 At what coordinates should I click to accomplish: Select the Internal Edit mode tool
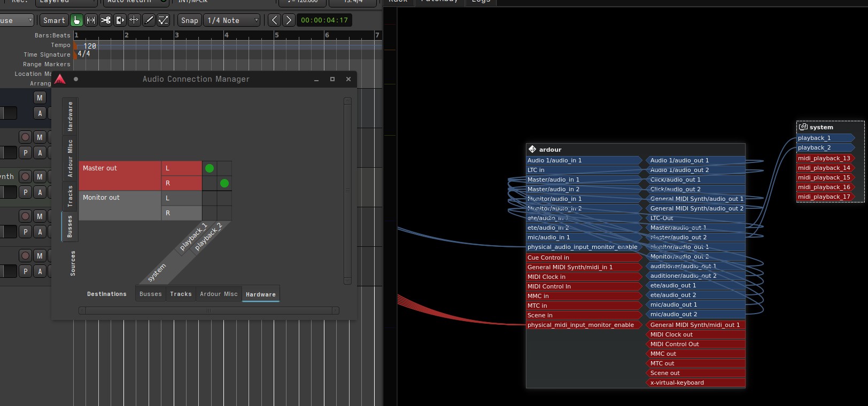(x=164, y=20)
